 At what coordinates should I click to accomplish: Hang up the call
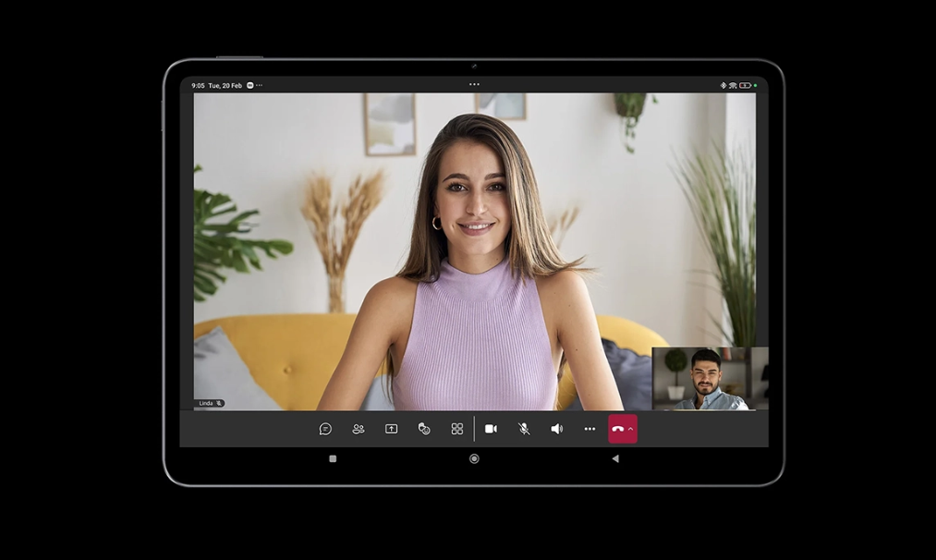click(x=617, y=429)
